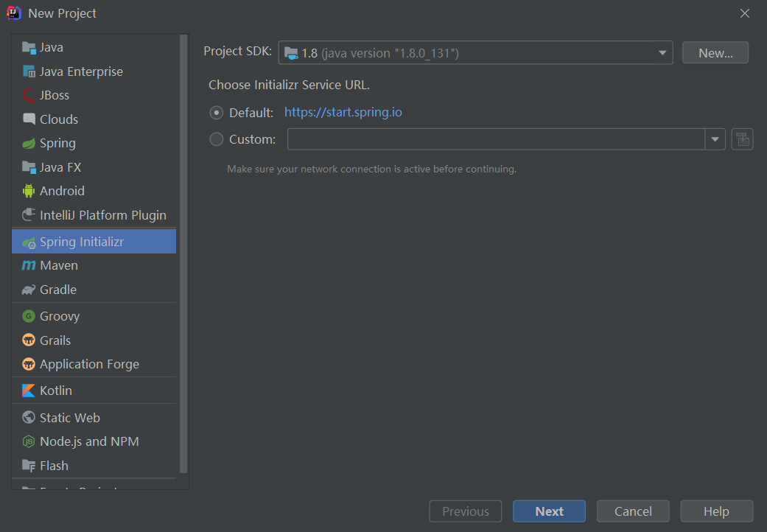The width and height of the screenshot is (767, 532).
Task: Click the JBoss icon in sidebar
Action: (29, 95)
